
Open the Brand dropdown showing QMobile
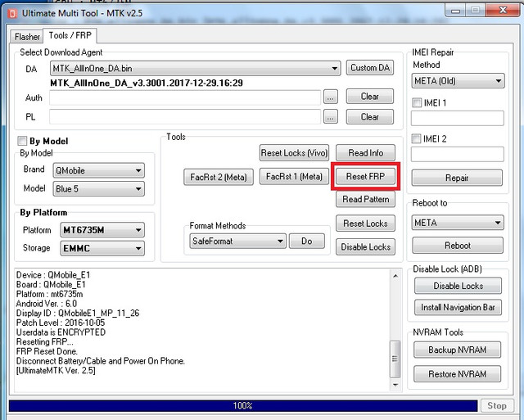pyautogui.click(x=98, y=171)
